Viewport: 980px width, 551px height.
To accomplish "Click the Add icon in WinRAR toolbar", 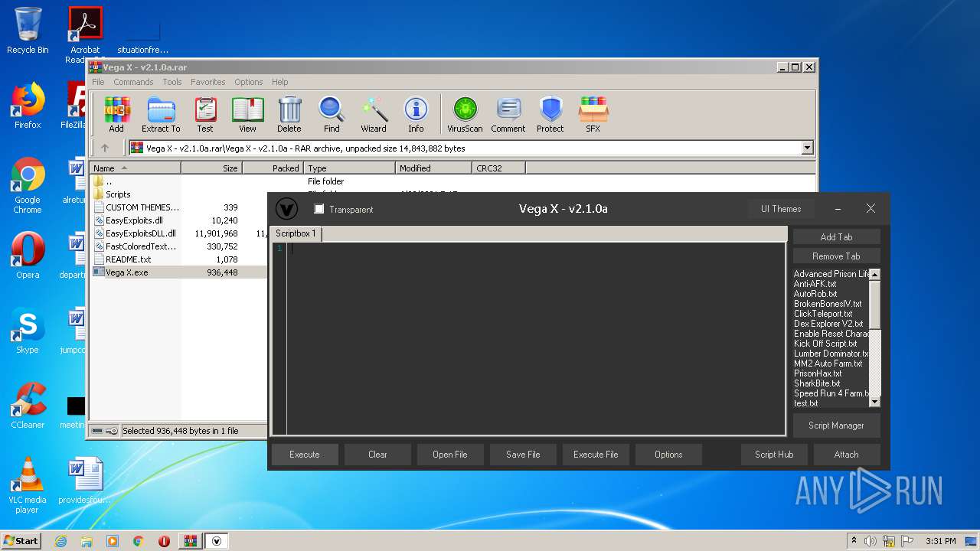I will [x=116, y=115].
